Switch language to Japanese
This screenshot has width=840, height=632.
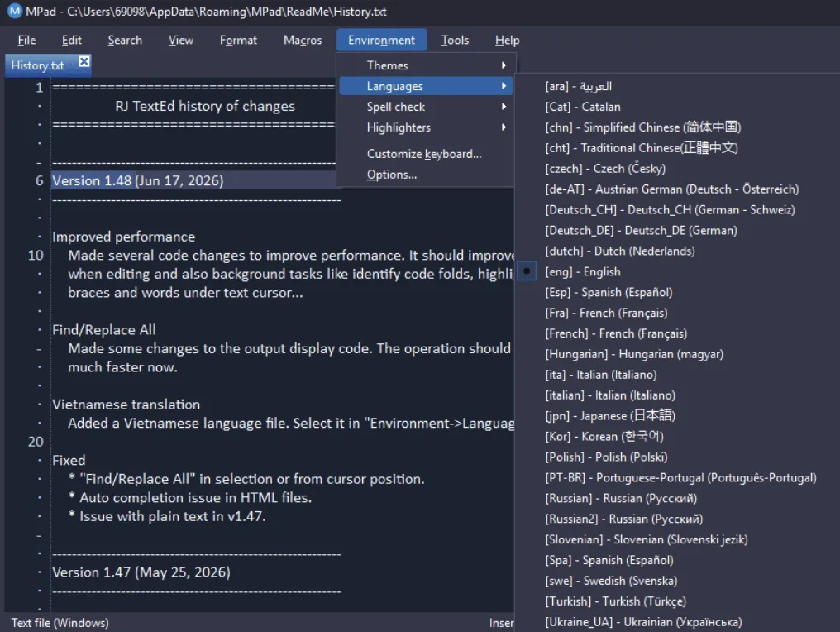[x=610, y=416]
